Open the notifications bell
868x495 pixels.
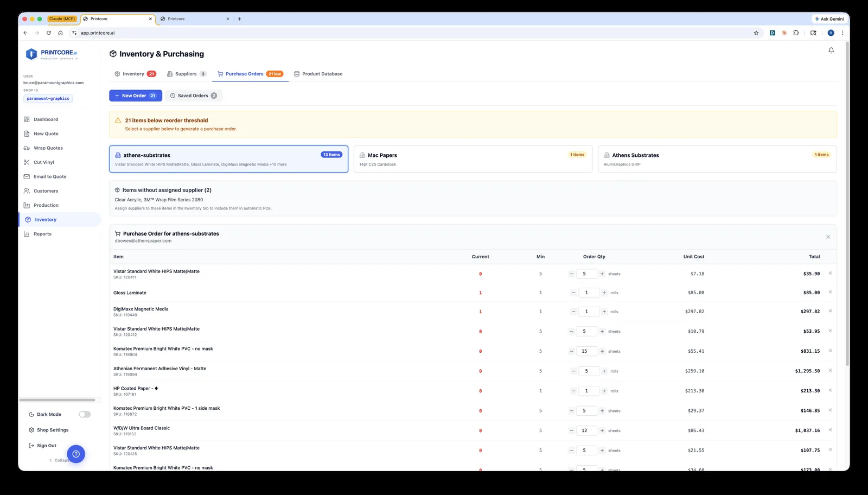tap(831, 50)
